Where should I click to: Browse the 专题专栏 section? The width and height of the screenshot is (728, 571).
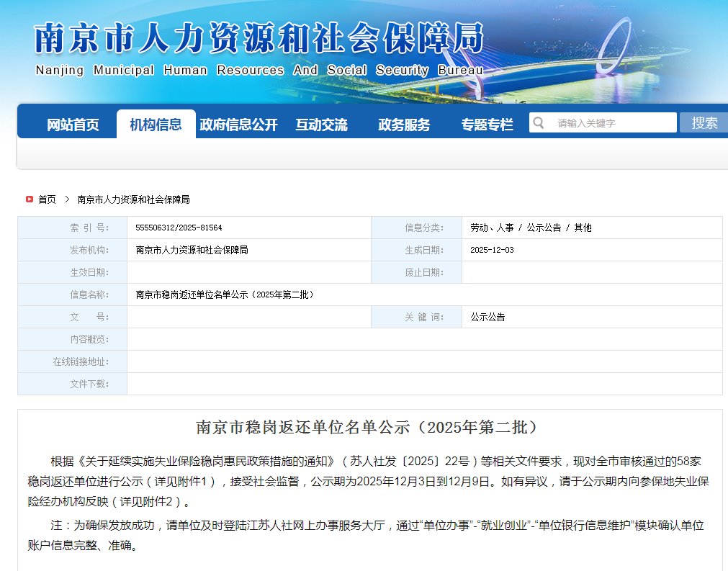click(485, 124)
